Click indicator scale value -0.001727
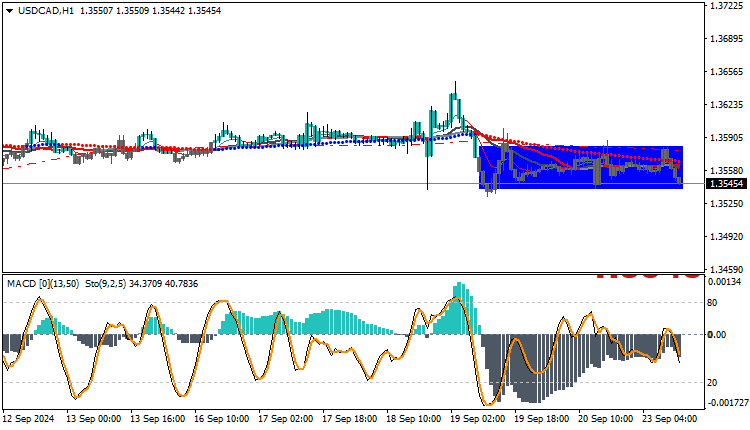 (x=727, y=403)
